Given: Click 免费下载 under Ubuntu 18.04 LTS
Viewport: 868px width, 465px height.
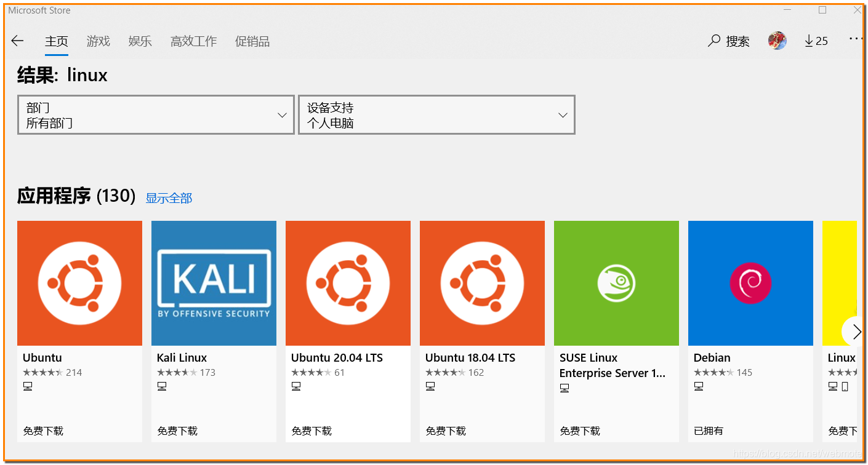Looking at the screenshot, I should tap(446, 431).
